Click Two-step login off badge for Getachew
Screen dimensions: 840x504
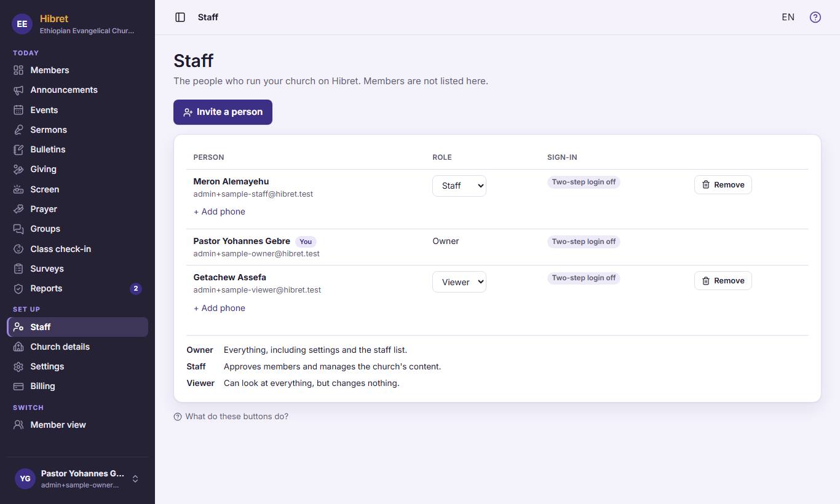(584, 278)
